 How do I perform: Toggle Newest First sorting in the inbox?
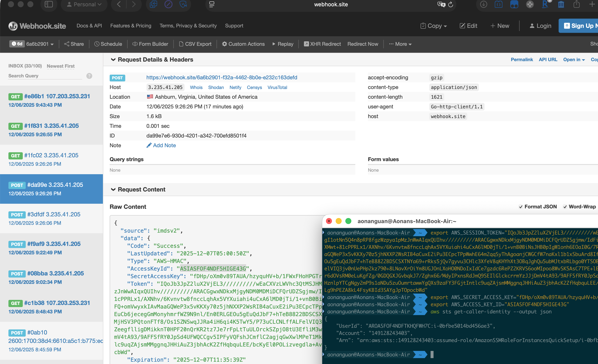pyautogui.click(x=61, y=66)
